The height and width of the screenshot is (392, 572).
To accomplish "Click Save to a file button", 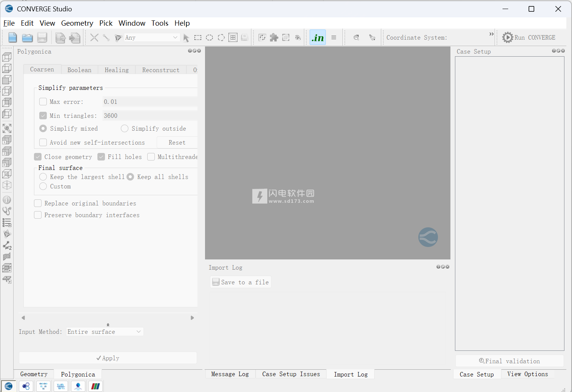I will click(241, 282).
